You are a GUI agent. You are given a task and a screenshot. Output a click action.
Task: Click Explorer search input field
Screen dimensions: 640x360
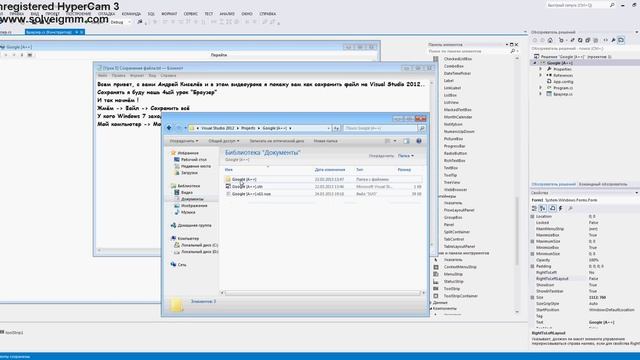pos(380,129)
